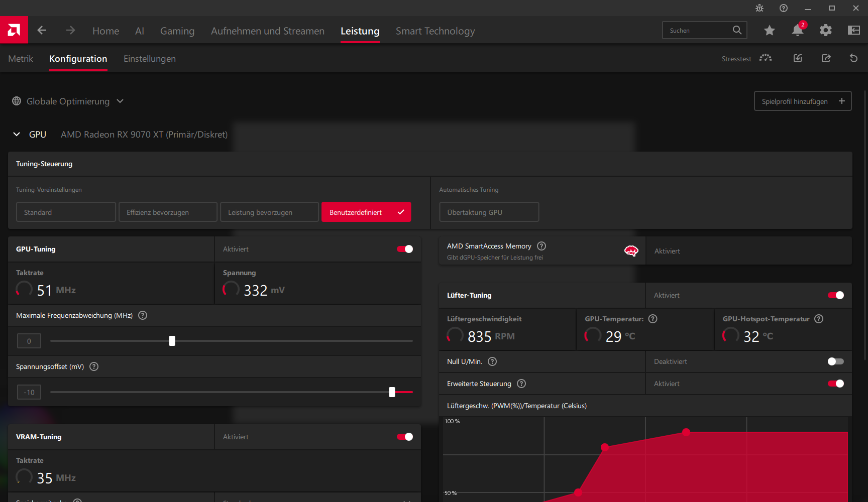Image resolution: width=868 pixels, height=502 pixels.
Task: Open the help question mark icon in title bar
Action: coord(784,8)
